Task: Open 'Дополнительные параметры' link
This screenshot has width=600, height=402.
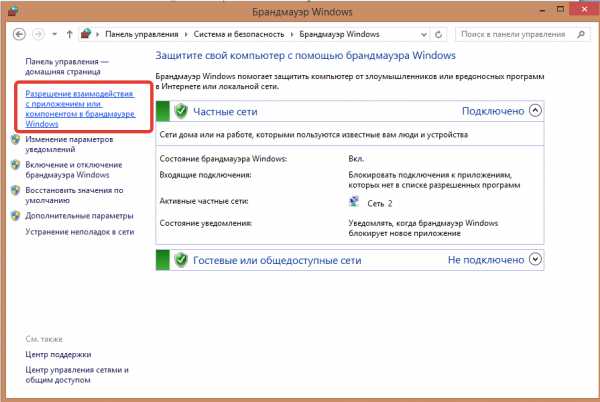Action: pos(79,216)
